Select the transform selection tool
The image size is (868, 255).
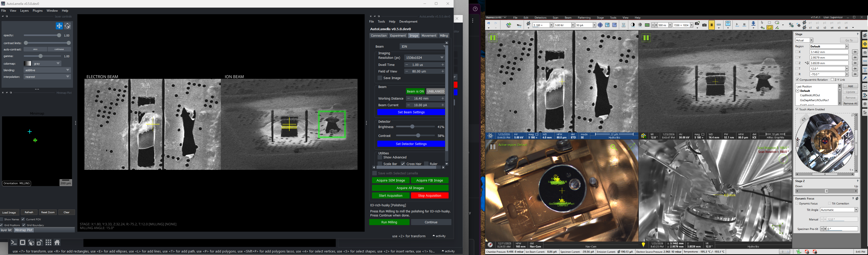tap(68, 26)
